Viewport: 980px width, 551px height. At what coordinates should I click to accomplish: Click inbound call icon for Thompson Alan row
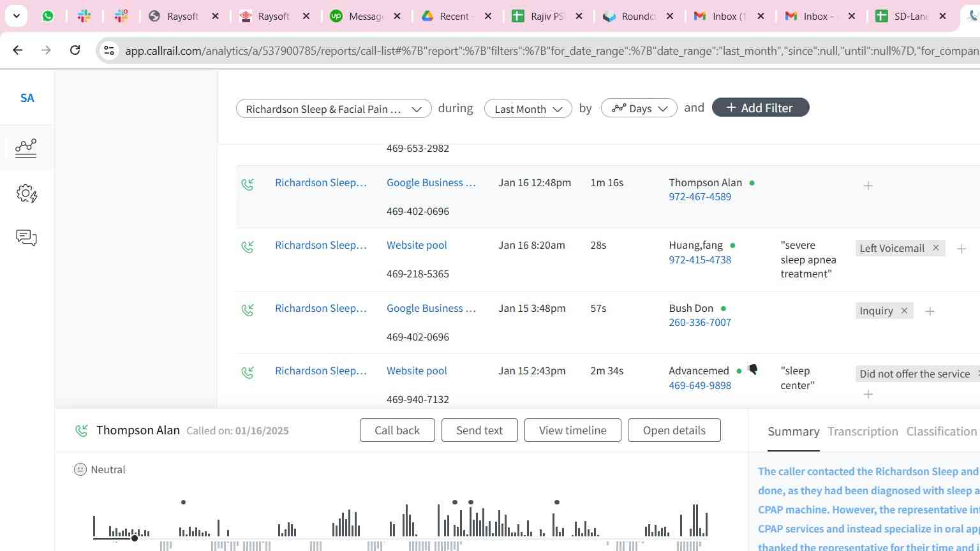(x=248, y=184)
